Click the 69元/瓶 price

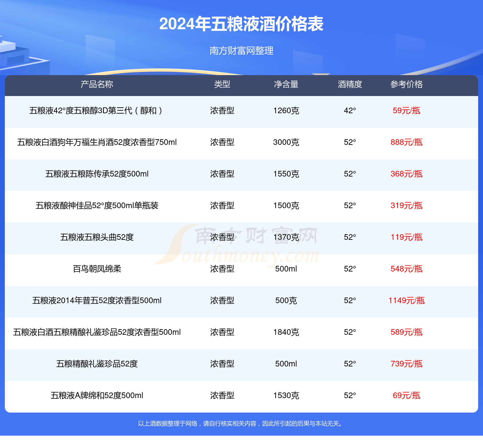coord(407,395)
